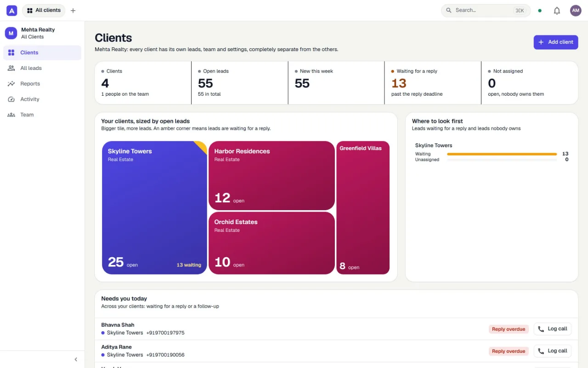This screenshot has height=368, width=588.
Task: Select the All clients tab
Action: [44, 11]
